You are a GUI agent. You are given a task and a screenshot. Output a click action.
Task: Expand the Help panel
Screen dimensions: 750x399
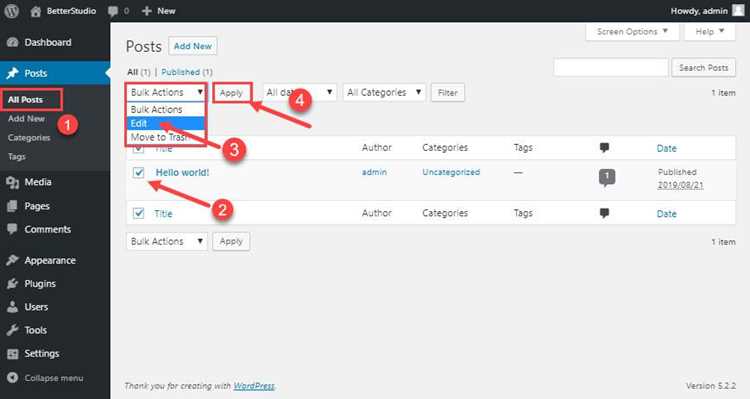[709, 32]
